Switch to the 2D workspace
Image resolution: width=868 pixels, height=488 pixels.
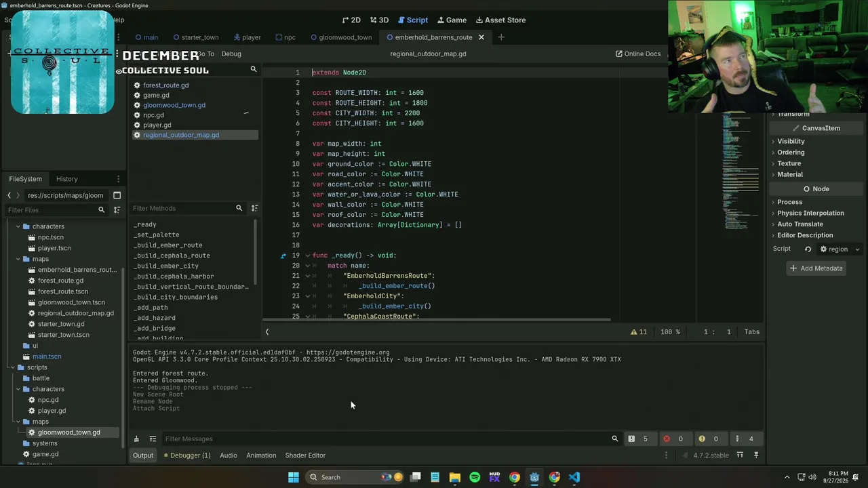coord(351,20)
